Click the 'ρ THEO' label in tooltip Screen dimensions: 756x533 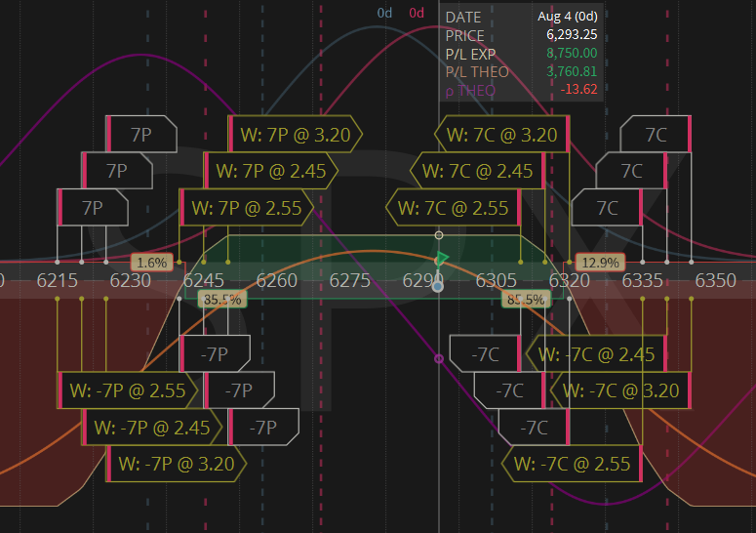pos(470,91)
